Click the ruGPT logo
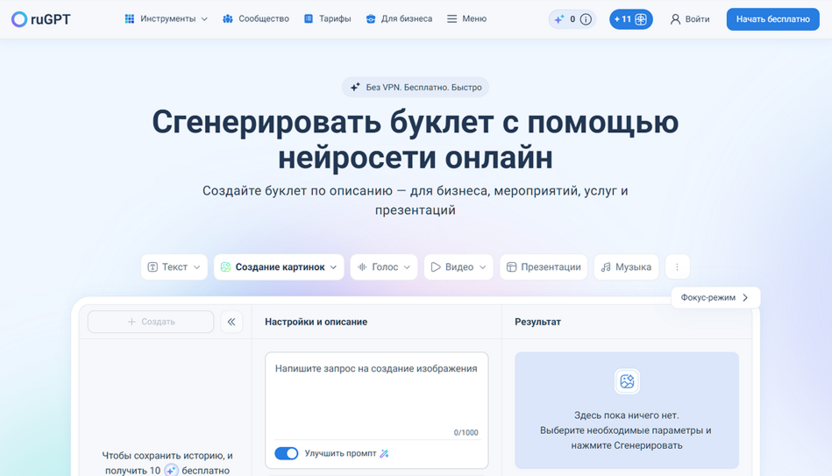Screen dimensions: 832x476 click(x=41, y=19)
